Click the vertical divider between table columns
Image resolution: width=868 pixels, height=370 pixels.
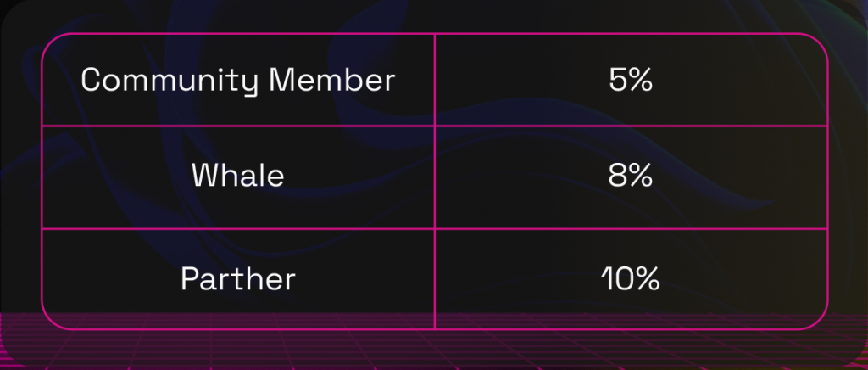[x=435, y=182]
